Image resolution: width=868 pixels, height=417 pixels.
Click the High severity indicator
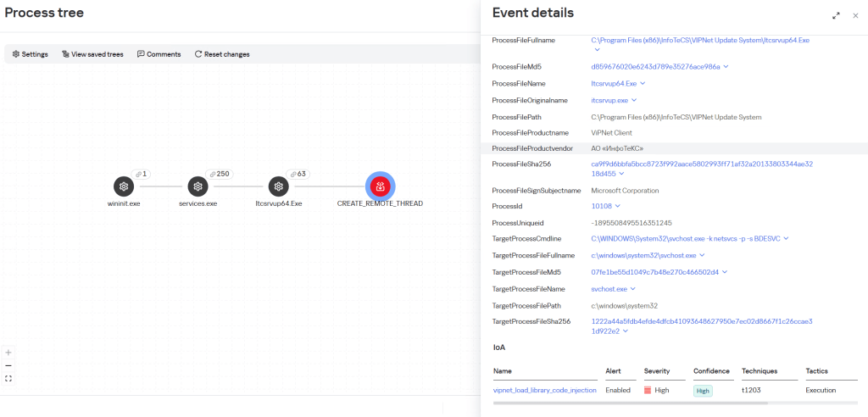[x=657, y=390]
